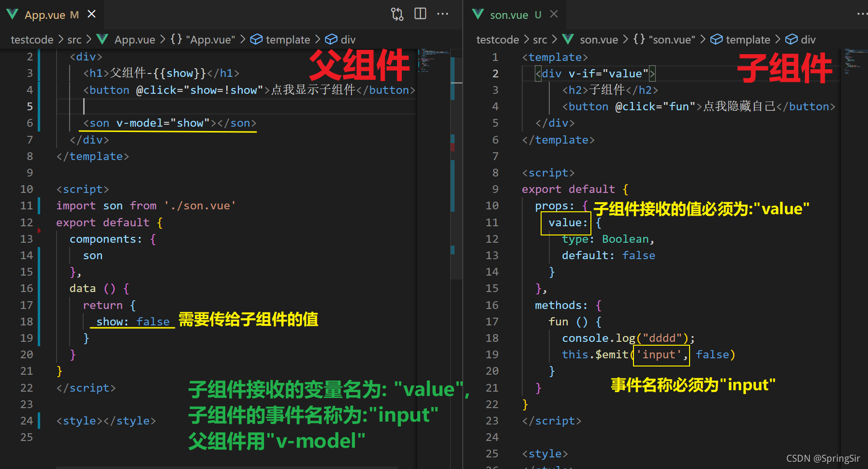868x469 pixels.
Task: Place cursor on 'import son from' line
Action: [x=146, y=206]
